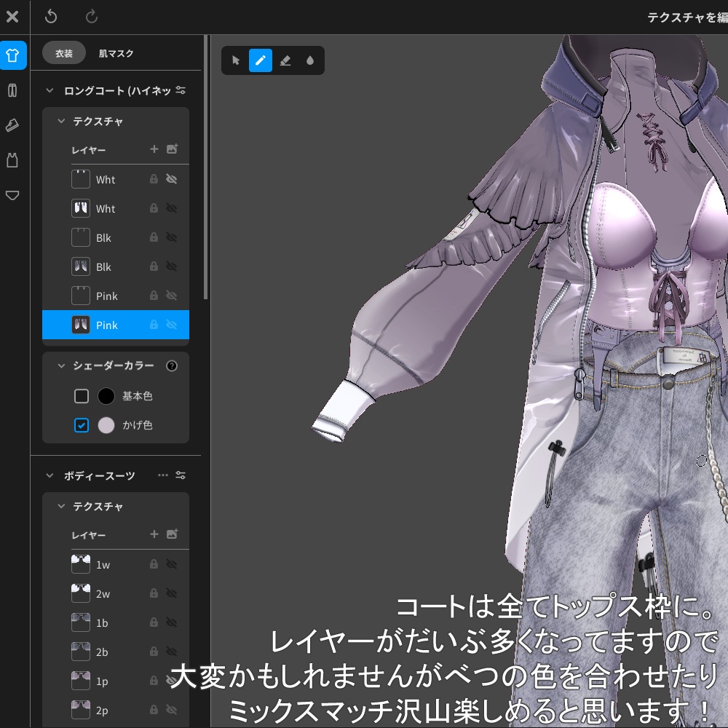Select the inner tank top category icon

[x=12, y=160]
